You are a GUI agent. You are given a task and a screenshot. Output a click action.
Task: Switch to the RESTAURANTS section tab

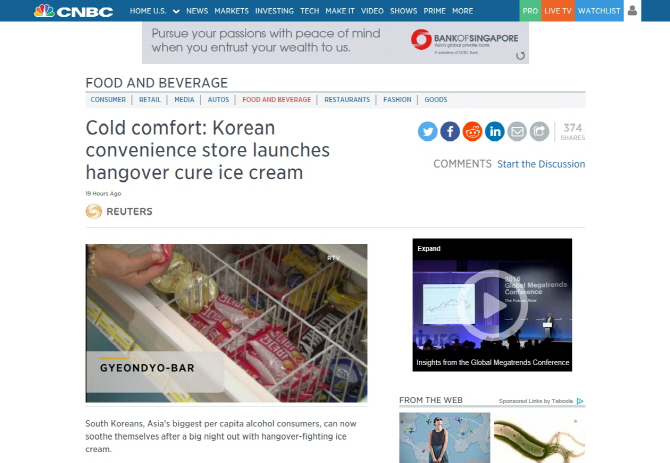[347, 100]
